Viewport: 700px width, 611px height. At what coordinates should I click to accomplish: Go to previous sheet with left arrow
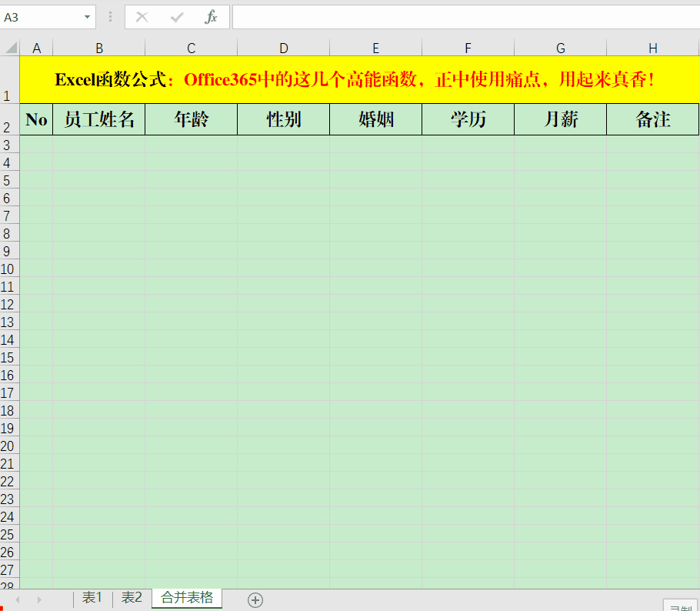18,599
